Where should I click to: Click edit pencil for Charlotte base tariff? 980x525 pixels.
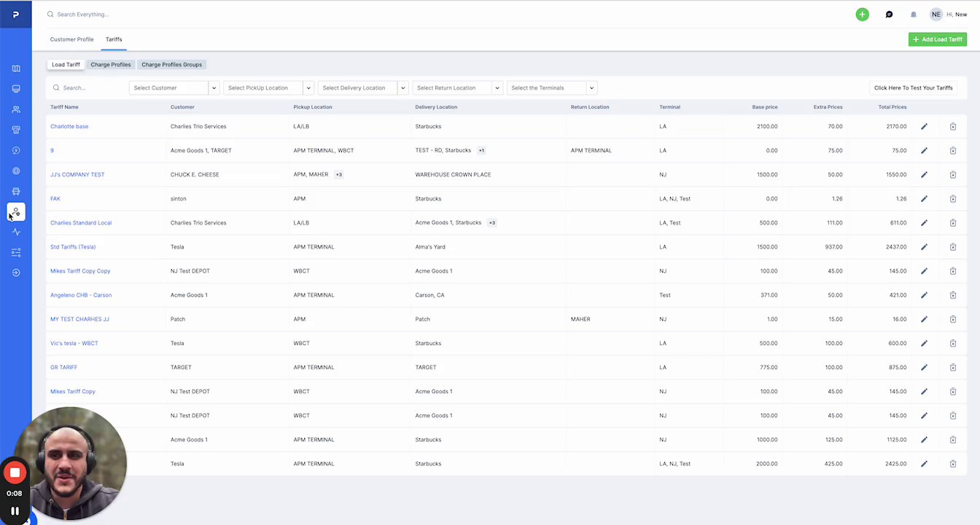(x=924, y=127)
